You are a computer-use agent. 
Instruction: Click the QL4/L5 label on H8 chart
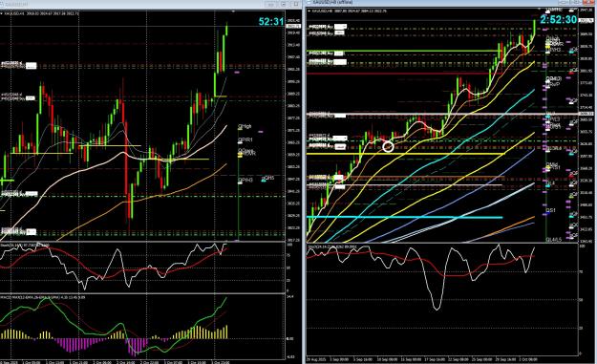(x=554, y=240)
